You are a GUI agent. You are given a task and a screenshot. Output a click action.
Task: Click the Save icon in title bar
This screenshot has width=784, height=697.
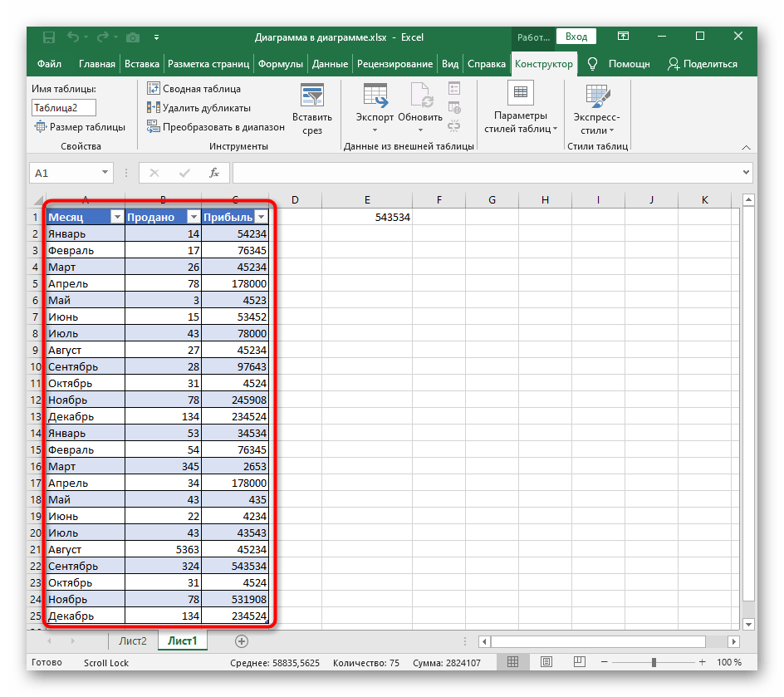point(48,37)
